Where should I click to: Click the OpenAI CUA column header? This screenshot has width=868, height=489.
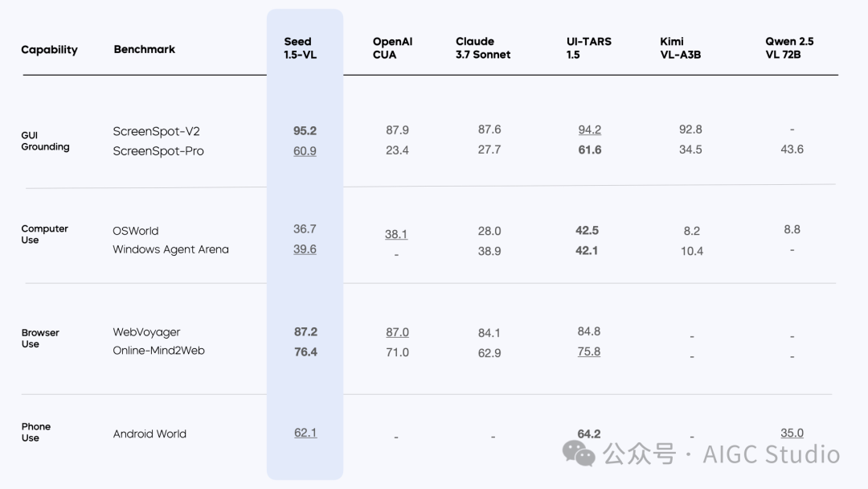392,48
